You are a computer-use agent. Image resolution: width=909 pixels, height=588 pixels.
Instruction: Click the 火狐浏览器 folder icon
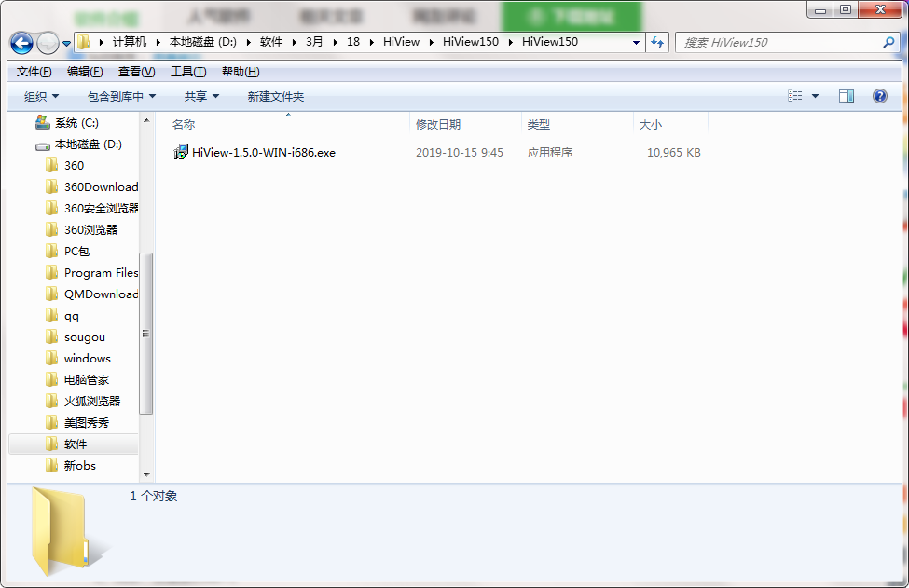tap(51, 402)
